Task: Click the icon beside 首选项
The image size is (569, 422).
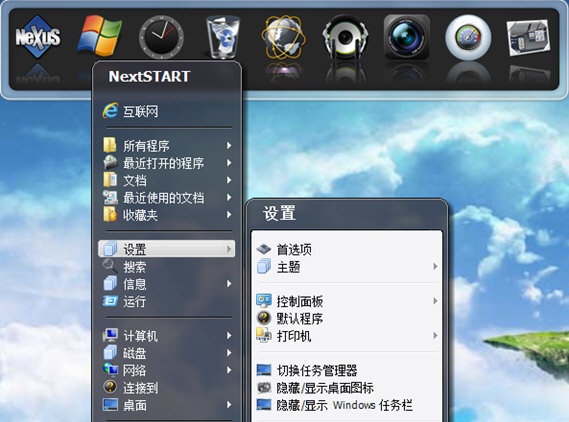Action: pos(264,249)
